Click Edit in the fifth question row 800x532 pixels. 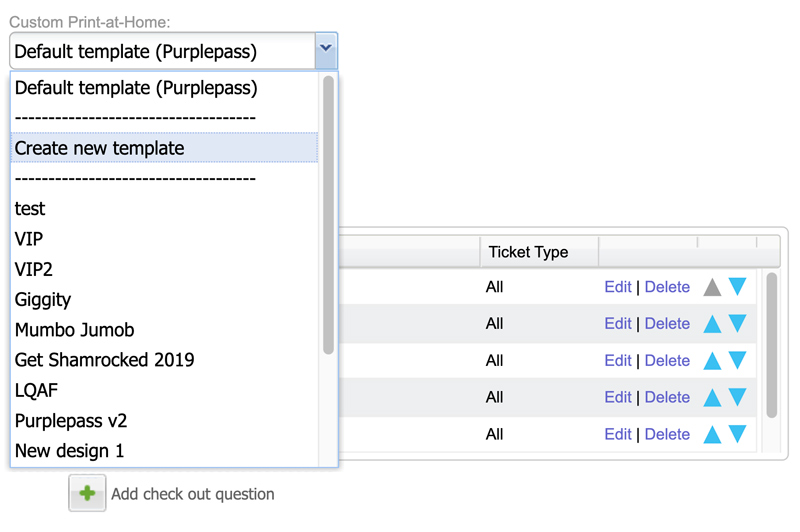[x=618, y=435]
